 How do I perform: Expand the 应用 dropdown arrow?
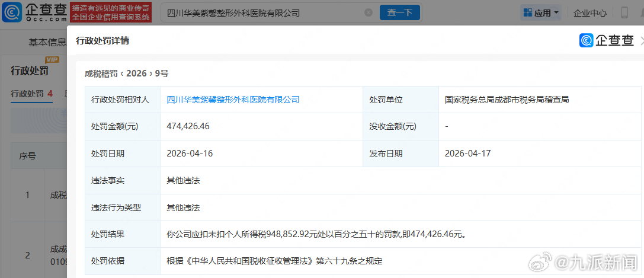(556, 12)
